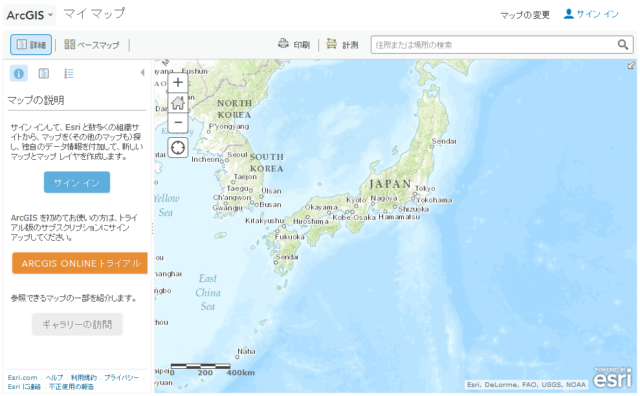Reset map to the default home extent
The width and height of the screenshot is (640, 396).
tap(178, 102)
